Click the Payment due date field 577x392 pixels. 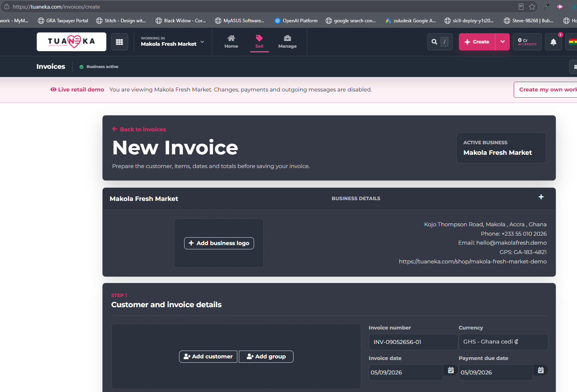[496, 372]
